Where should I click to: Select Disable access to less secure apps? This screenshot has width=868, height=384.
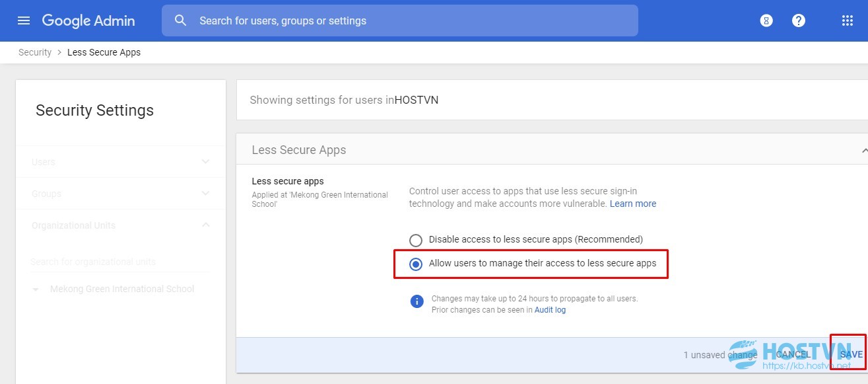pos(416,240)
